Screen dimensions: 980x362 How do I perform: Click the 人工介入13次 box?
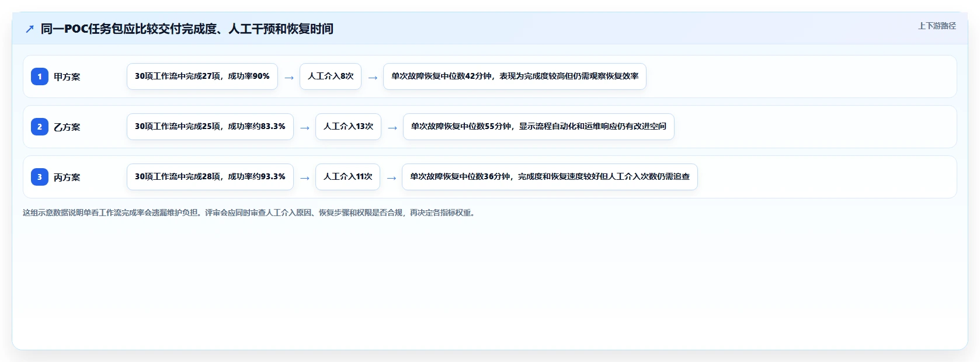(x=348, y=127)
